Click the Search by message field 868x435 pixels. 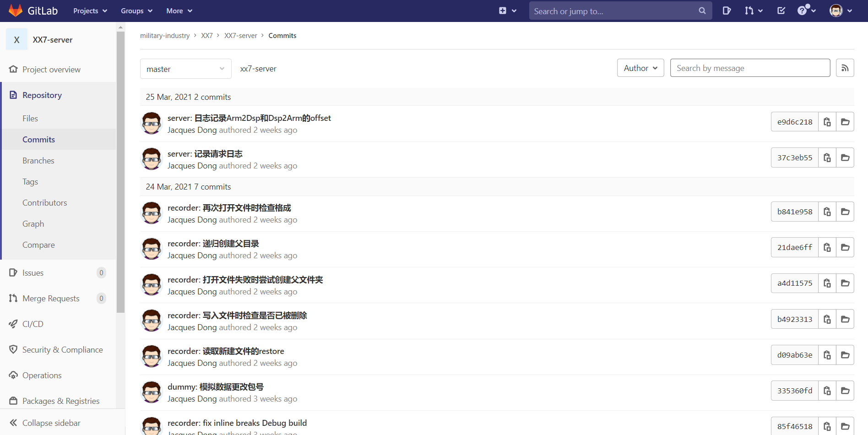(749, 68)
